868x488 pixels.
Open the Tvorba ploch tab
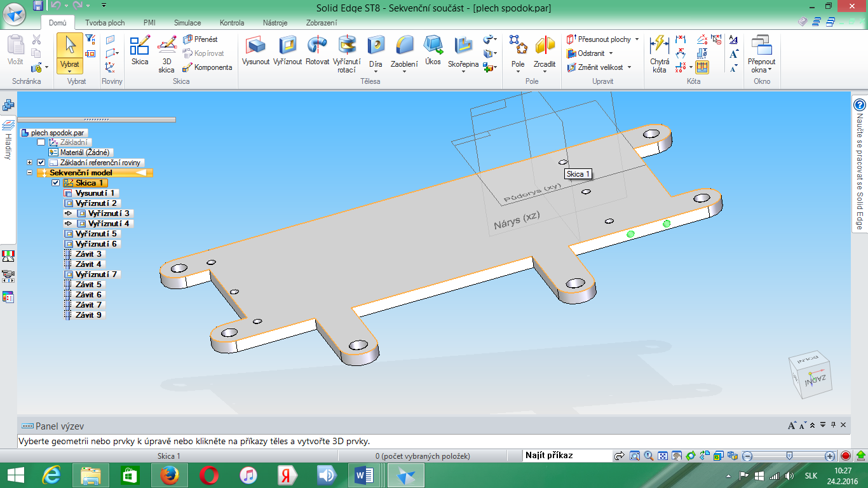tap(105, 23)
